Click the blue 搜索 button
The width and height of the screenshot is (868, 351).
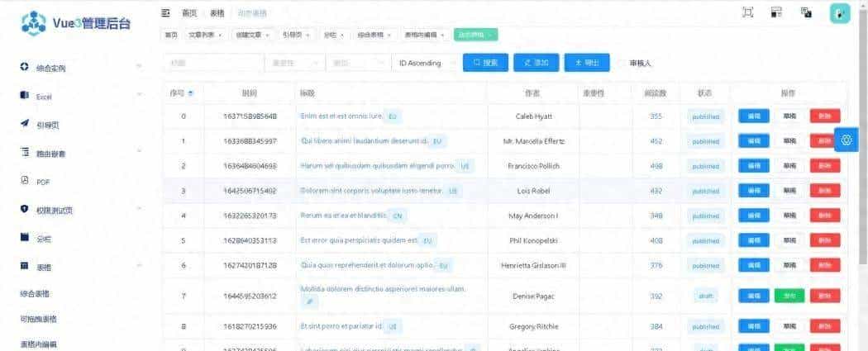click(485, 63)
